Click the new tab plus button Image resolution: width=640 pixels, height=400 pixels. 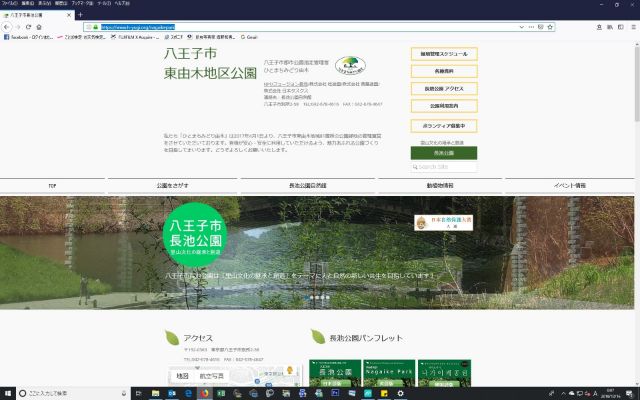80,15
